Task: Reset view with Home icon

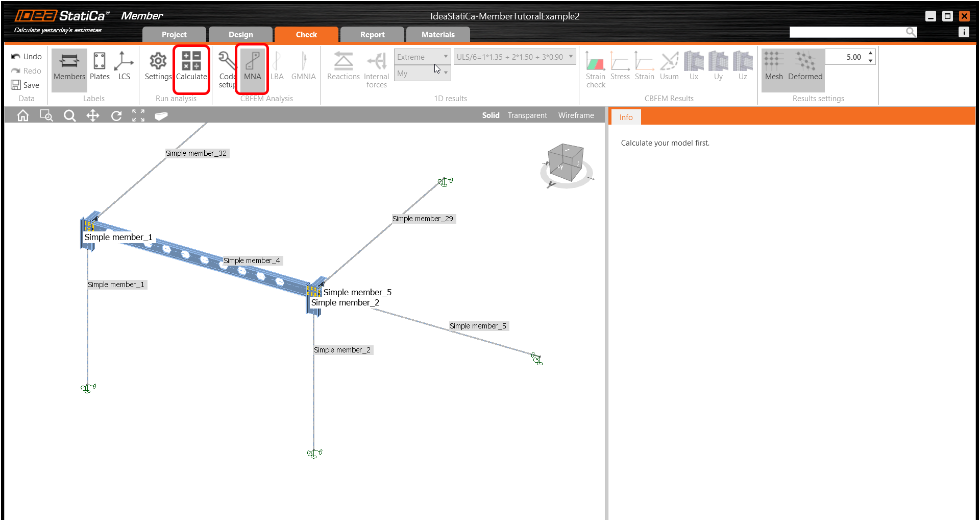Action: 23,116
